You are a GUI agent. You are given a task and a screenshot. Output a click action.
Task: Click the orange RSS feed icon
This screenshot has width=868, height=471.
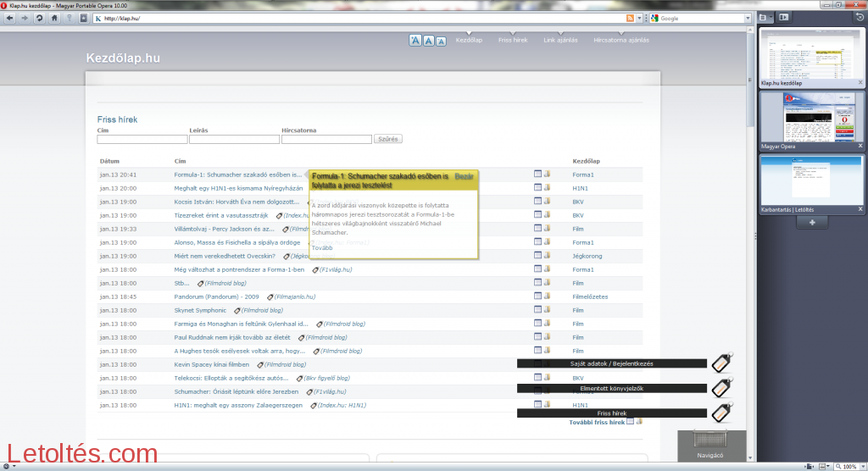tap(630, 19)
